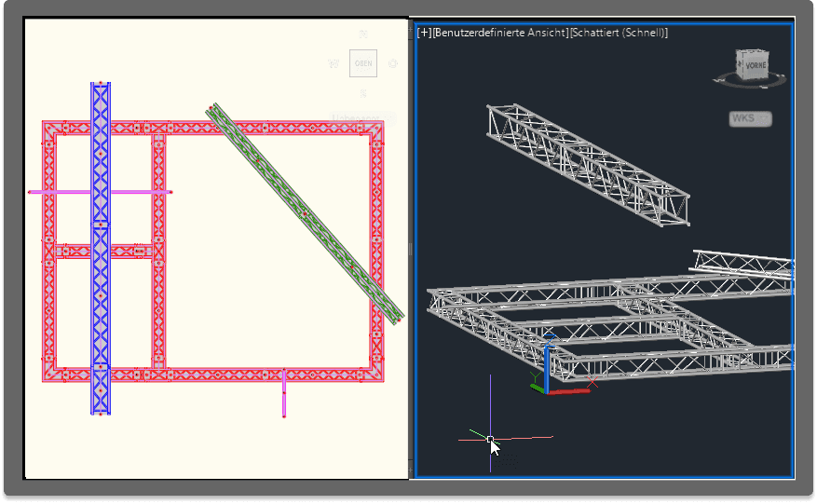Click the W compass direction on left ViewCube
The image size is (817, 504).
point(334,64)
